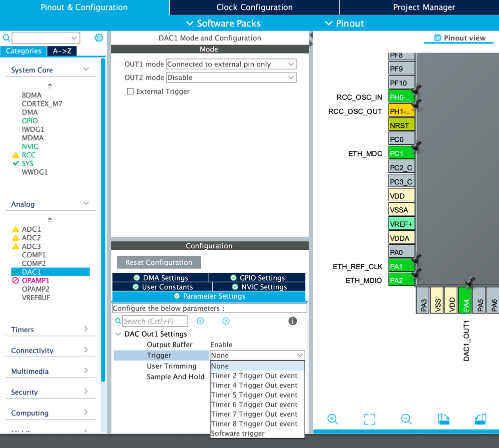Open the GPIO Settings tab
The image size is (499, 448).
[257, 278]
